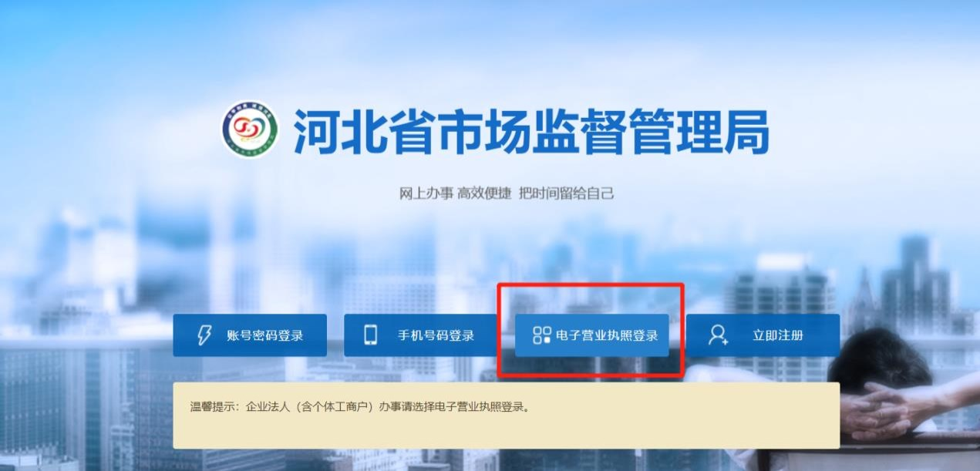Click the 把时间留给自己 slogan phrase

pyautogui.click(x=567, y=193)
